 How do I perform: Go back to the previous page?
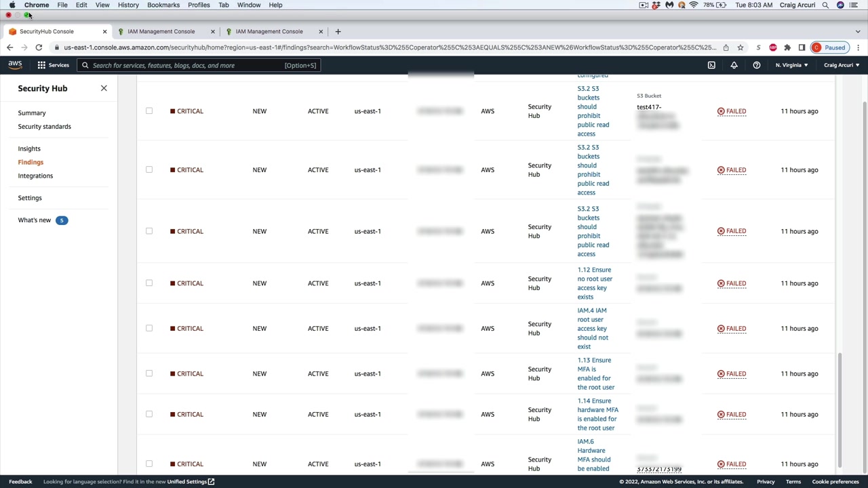(9, 47)
